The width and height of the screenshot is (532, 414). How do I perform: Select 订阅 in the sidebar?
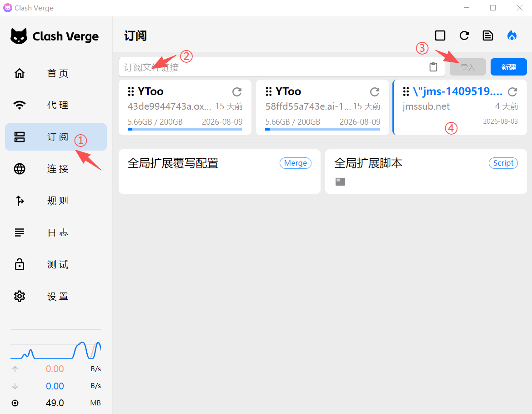[55, 137]
